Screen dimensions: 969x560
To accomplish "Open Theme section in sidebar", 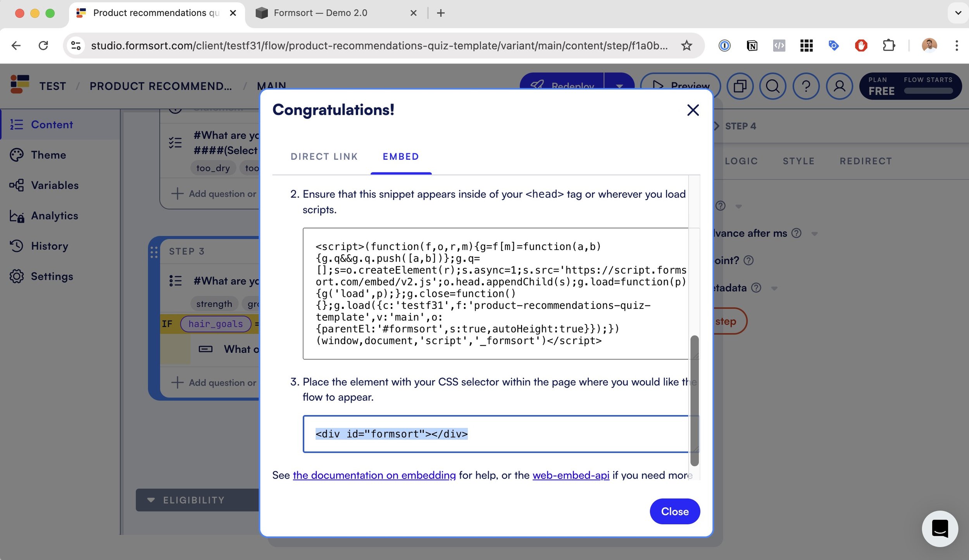I will pos(60,155).
